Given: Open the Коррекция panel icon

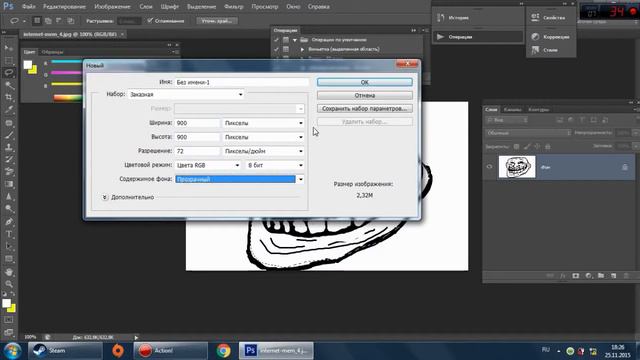Looking at the screenshot, I should (535, 37).
